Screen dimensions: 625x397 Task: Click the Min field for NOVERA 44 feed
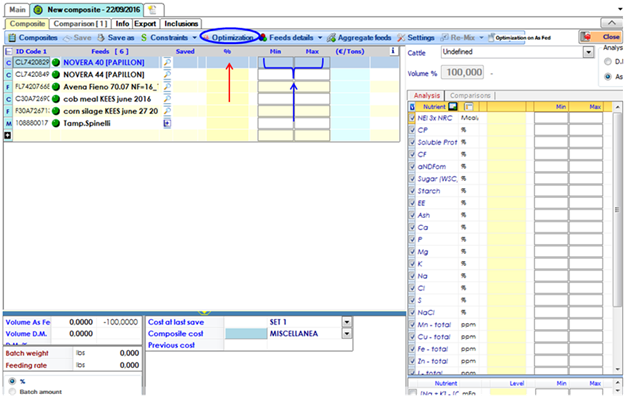(x=276, y=75)
